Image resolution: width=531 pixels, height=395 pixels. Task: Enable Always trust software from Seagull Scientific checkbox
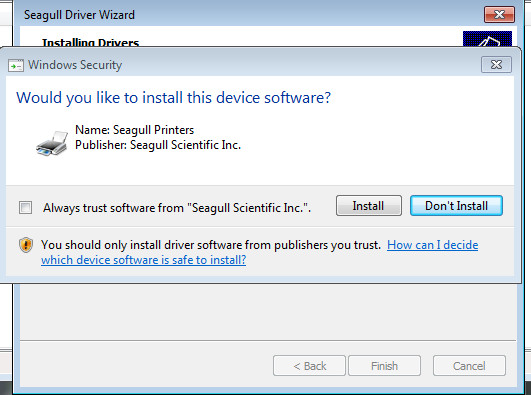(x=26, y=207)
